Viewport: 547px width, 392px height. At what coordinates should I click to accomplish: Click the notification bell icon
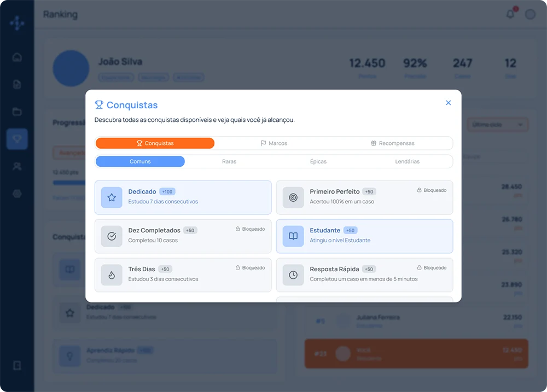tap(510, 14)
